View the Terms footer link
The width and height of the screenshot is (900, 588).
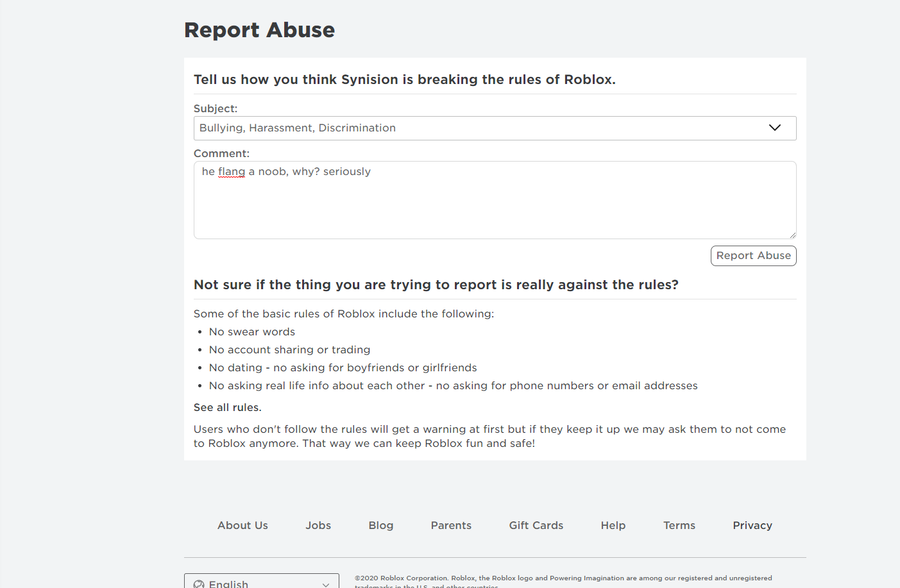(679, 525)
